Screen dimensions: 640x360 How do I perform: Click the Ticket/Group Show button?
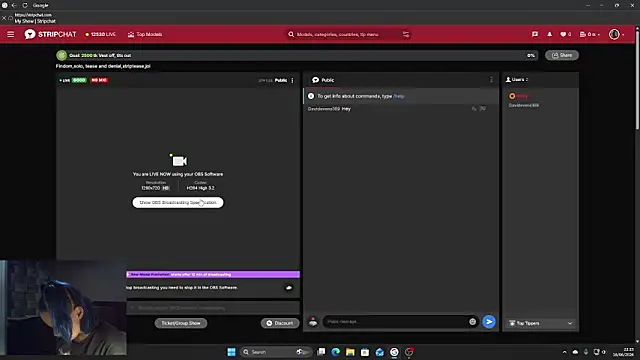click(181, 323)
